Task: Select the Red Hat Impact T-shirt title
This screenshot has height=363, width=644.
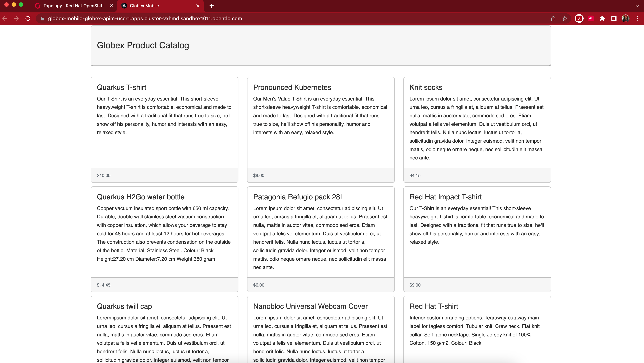Action: coord(445,197)
